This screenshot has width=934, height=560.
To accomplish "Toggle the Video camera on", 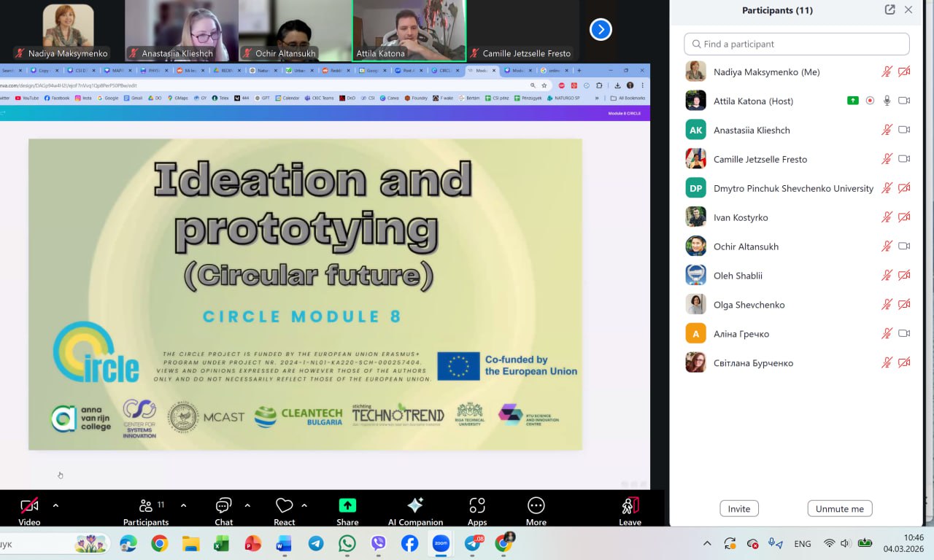I will [x=29, y=506].
